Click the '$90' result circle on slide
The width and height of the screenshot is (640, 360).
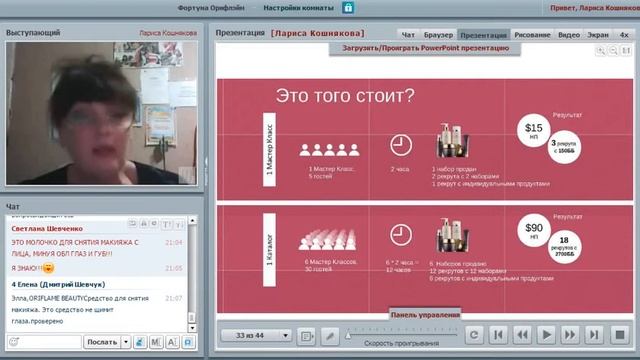(x=534, y=230)
